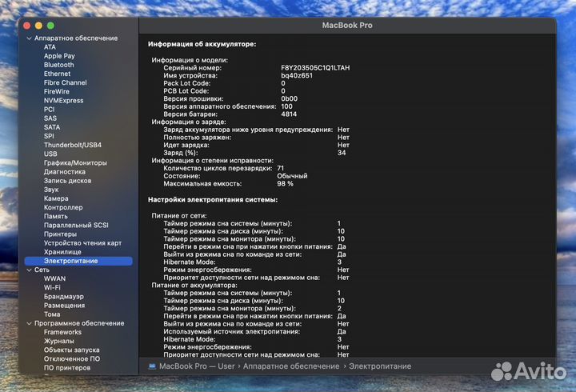Select Параллельный SCSI entry

(76, 226)
